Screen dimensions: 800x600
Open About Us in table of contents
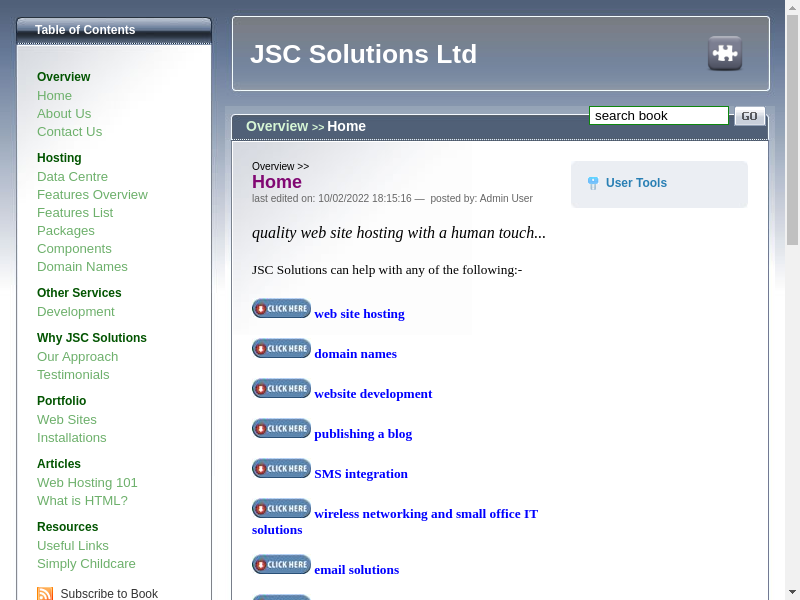coord(64,114)
